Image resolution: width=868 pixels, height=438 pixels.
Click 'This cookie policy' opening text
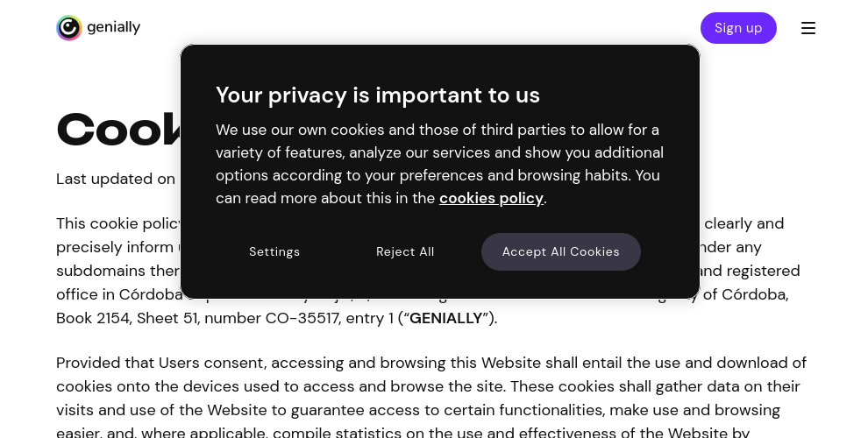118,223
